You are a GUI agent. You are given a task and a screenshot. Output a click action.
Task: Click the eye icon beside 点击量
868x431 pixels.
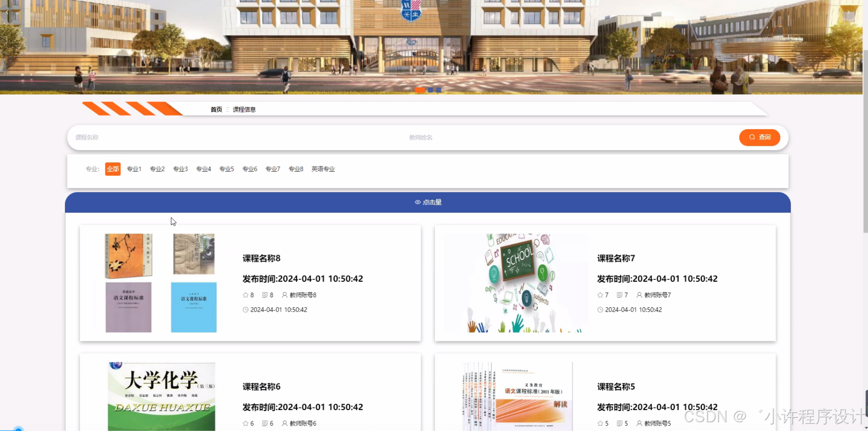(x=417, y=202)
